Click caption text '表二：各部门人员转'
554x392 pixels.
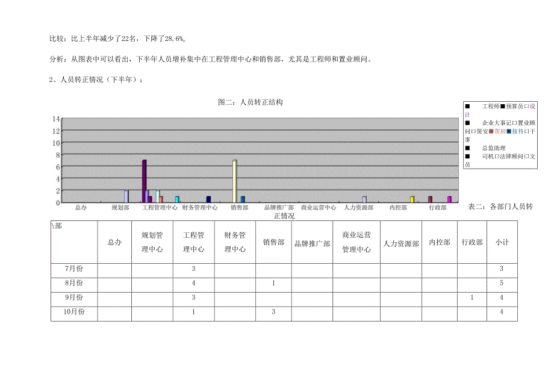coord(500,207)
